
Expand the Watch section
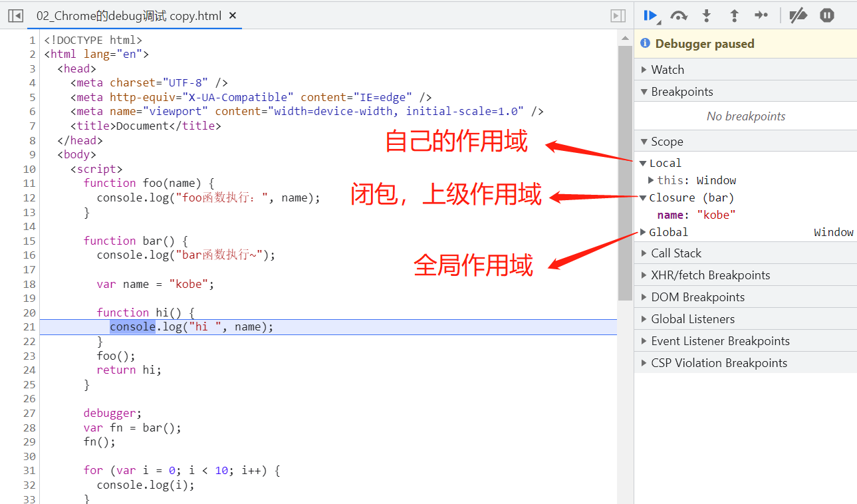[x=668, y=70]
